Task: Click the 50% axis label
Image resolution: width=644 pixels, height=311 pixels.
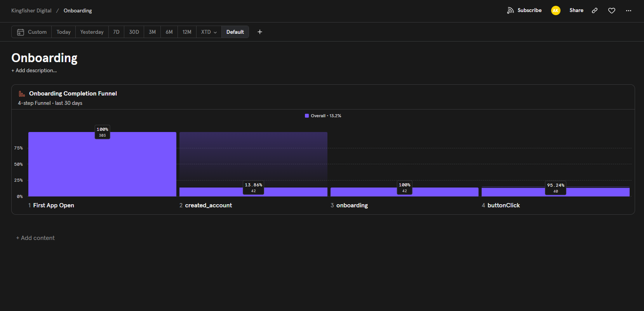Action: [x=19, y=164]
